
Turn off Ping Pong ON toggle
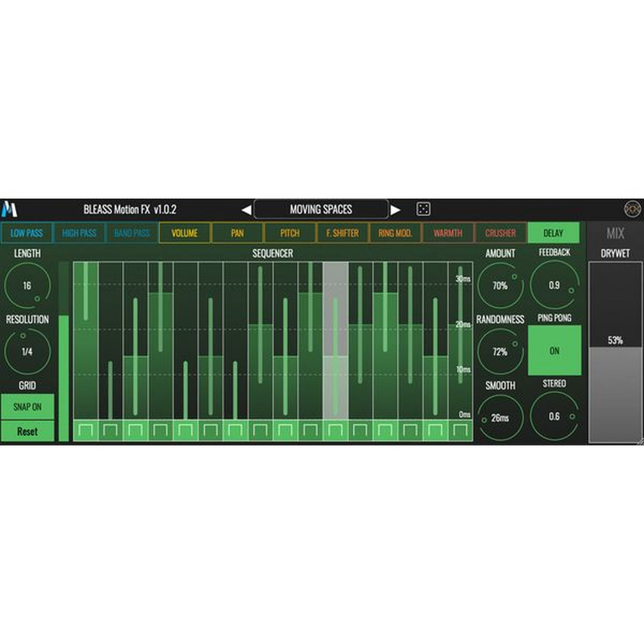(554, 350)
